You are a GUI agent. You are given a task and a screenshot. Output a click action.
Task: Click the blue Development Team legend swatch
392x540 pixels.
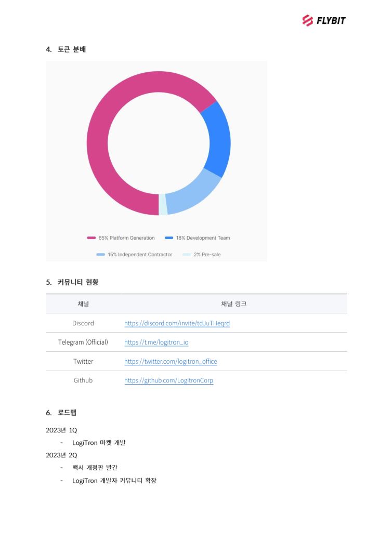click(169, 238)
